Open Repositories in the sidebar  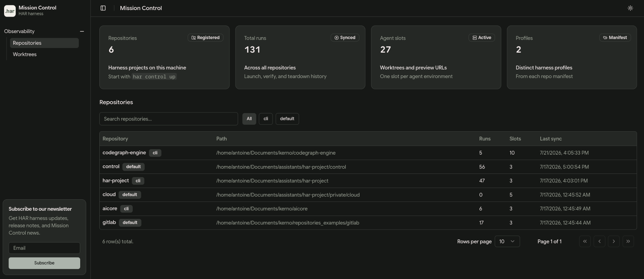pyautogui.click(x=44, y=43)
